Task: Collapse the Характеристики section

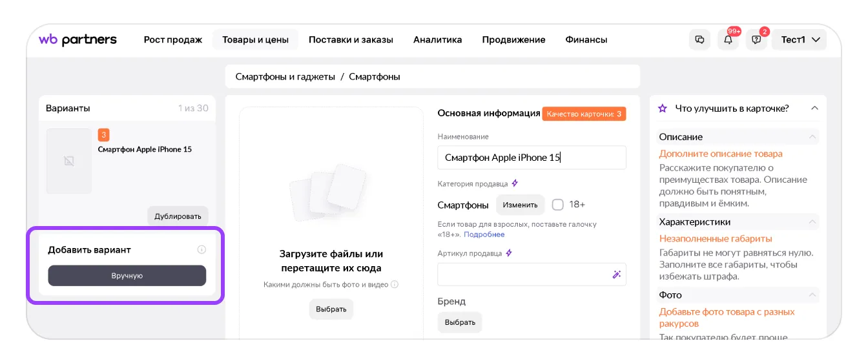Action: pyautogui.click(x=811, y=222)
